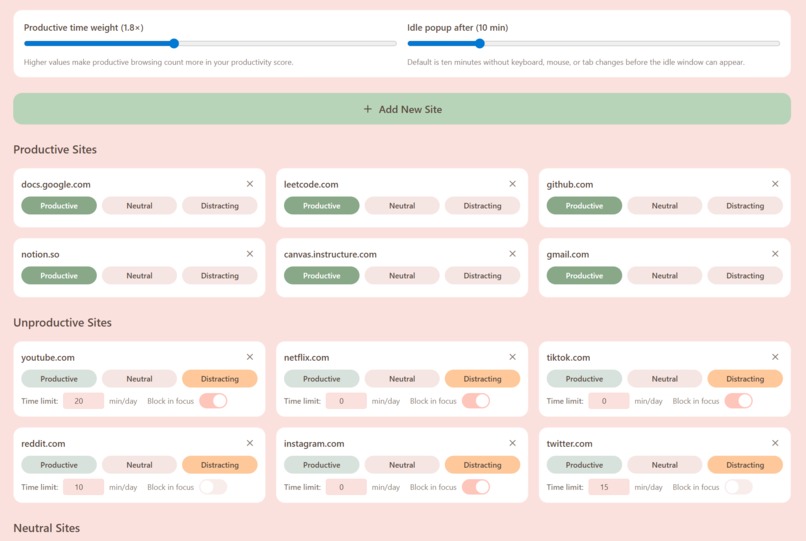Viewport: 806px width, 541px height.
Task: Mark instagram.com as Neutral
Action: [x=402, y=465]
